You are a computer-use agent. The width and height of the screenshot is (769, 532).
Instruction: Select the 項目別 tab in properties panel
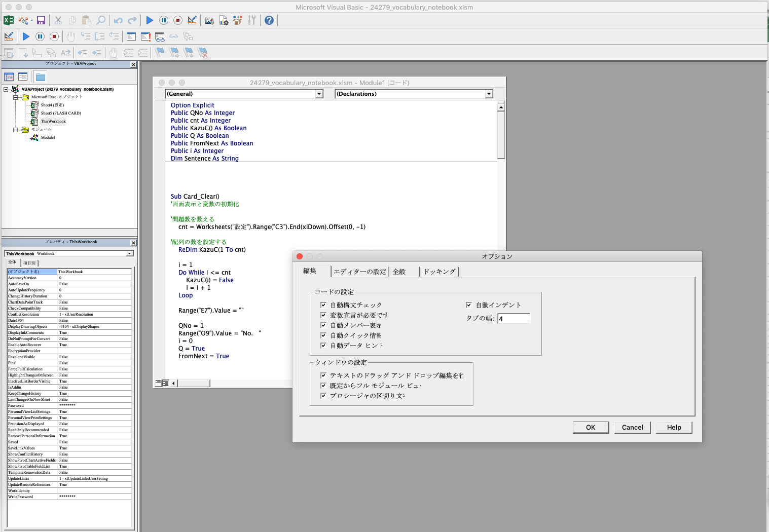(x=29, y=263)
